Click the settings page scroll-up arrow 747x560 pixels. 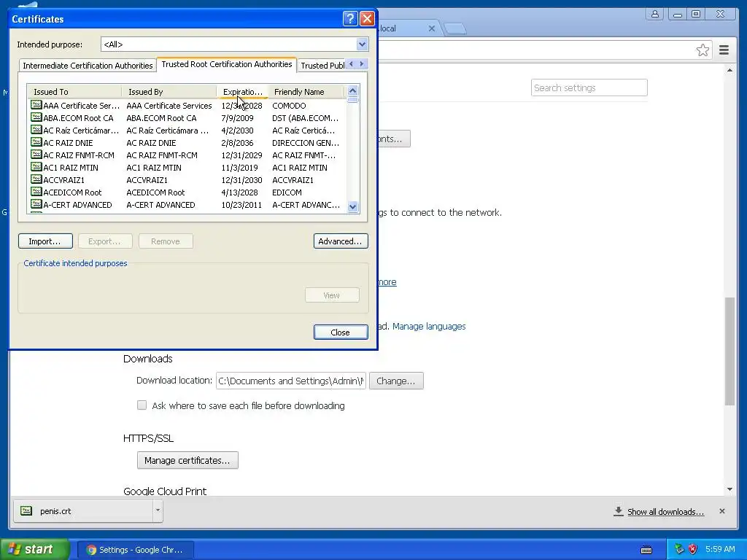pos(729,71)
